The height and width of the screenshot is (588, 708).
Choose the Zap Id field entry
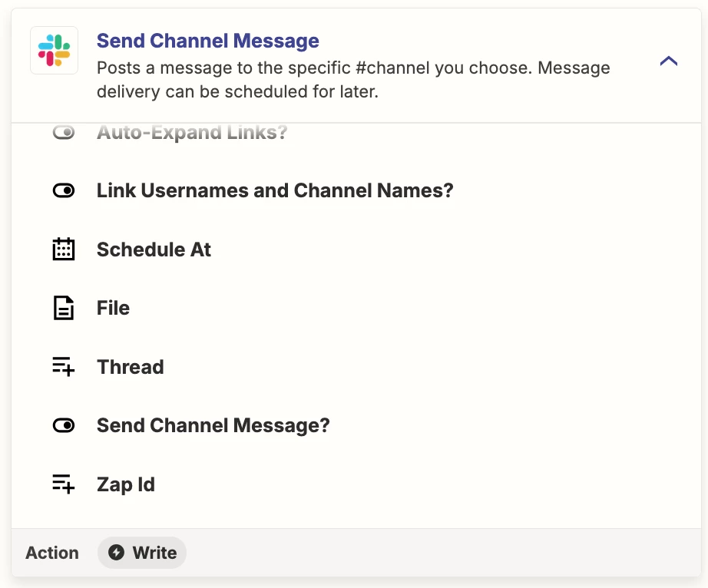[x=126, y=484]
